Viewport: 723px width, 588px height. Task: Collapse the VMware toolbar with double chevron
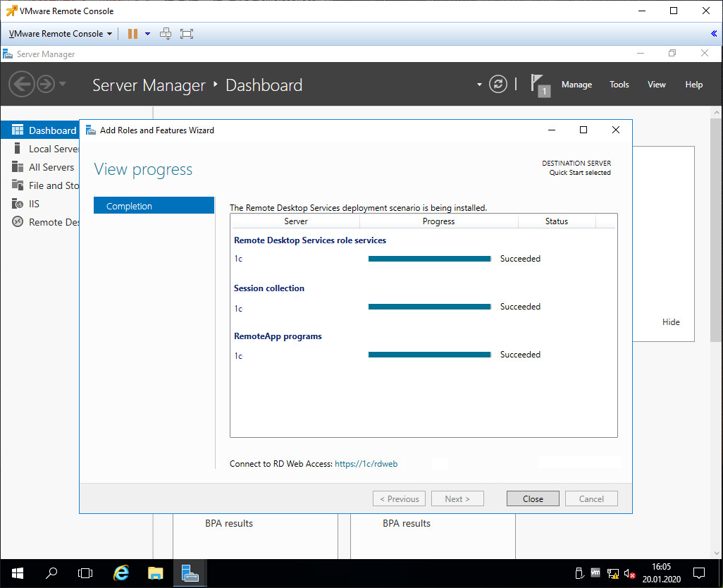coord(714,33)
